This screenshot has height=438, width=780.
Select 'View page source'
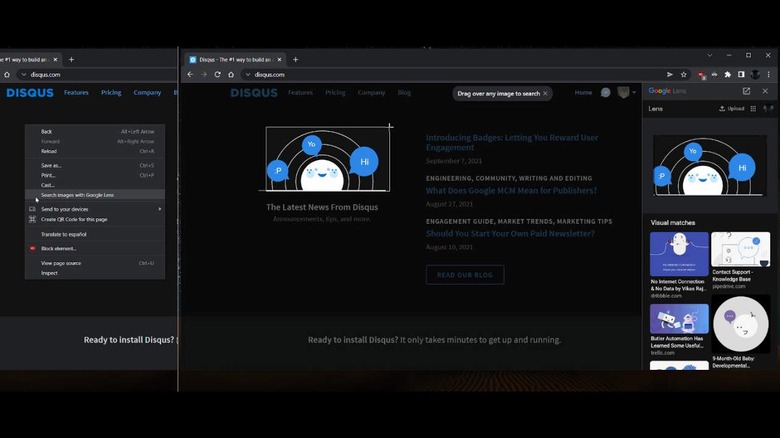click(95, 263)
